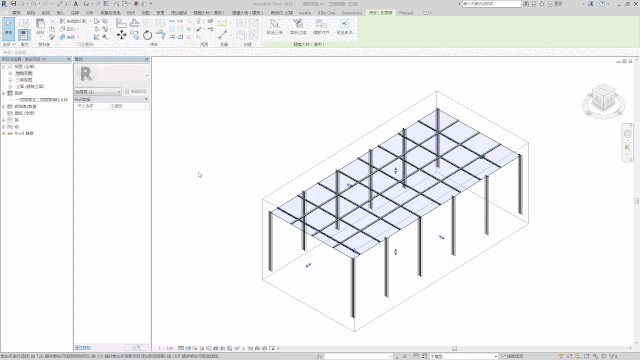Expand the Elevations node in project browser
This screenshot has width=640, height=360.
(10, 87)
